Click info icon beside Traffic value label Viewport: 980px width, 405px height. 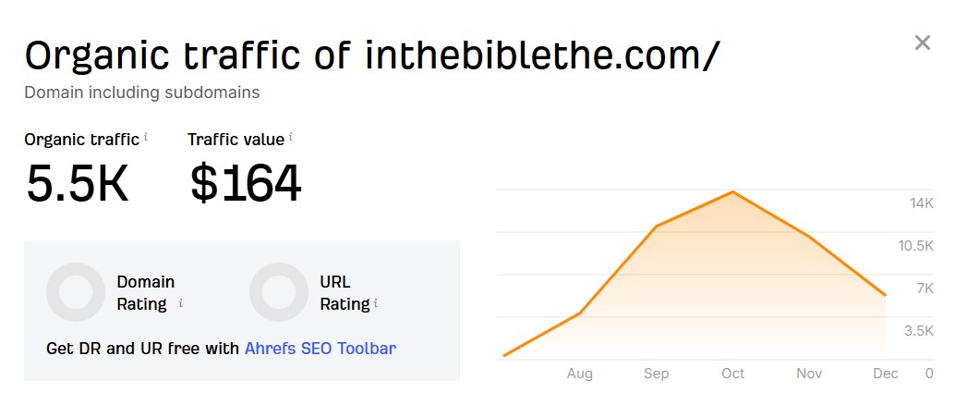(291, 138)
